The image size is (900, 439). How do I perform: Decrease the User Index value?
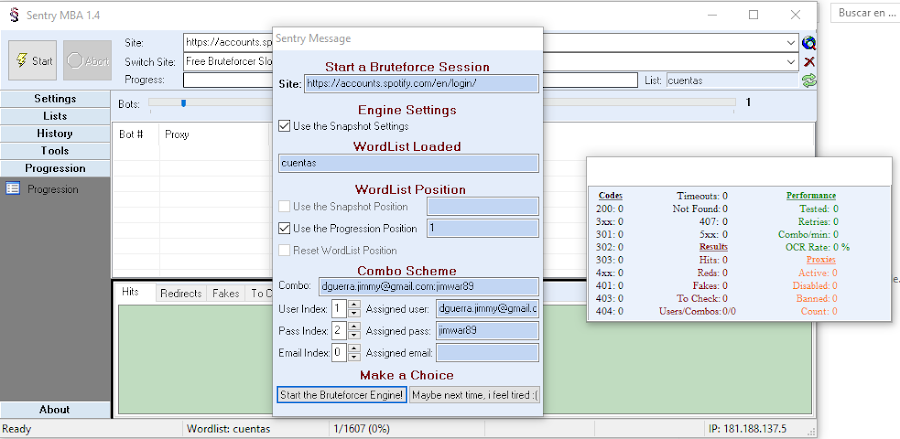[354, 313]
